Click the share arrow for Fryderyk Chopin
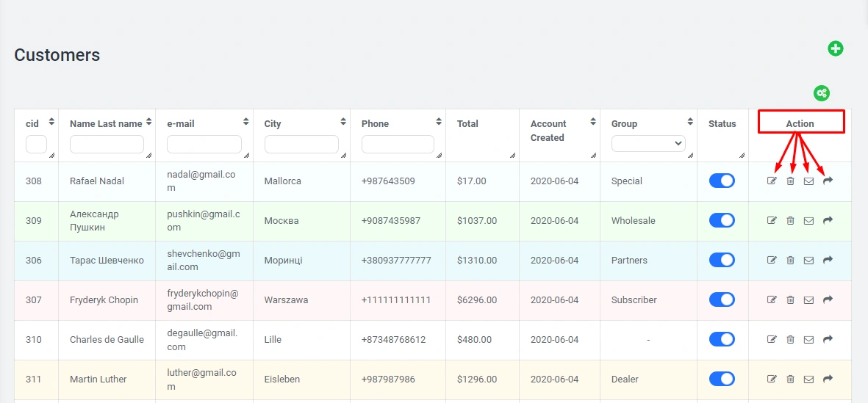 pos(828,299)
